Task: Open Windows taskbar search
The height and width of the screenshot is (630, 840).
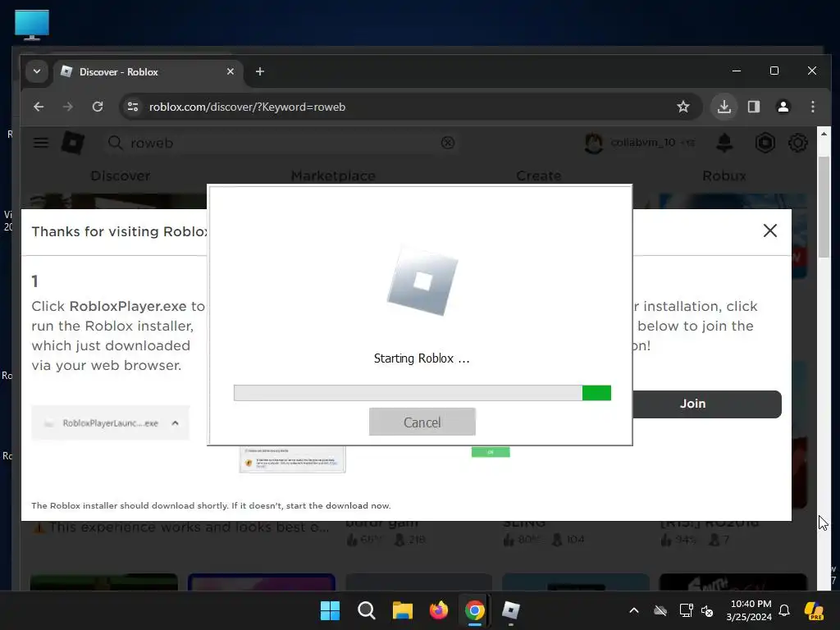Action: coord(367,610)
